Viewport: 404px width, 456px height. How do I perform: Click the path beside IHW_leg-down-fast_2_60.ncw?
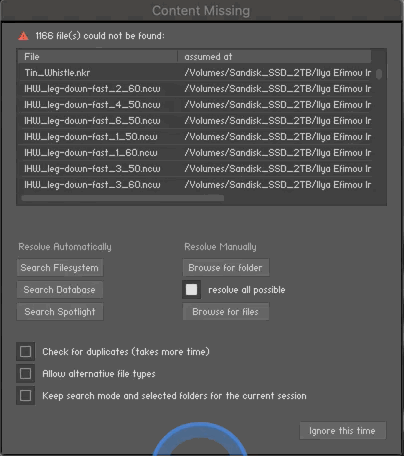[x=278, y=89]
